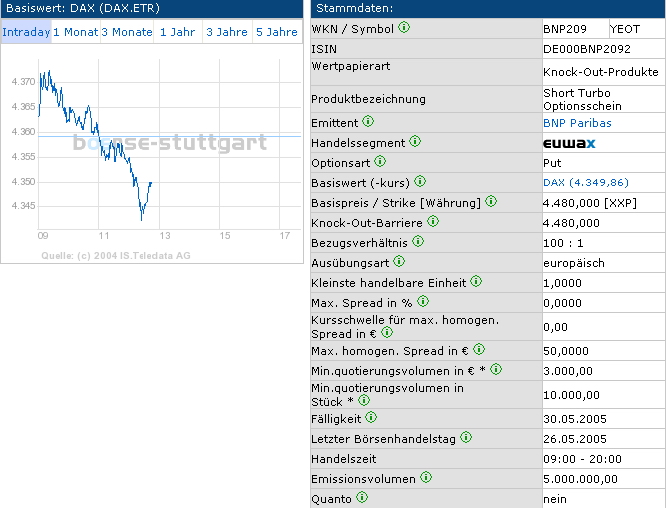
Task: Select Min.quotierungsvolumen value 10.000,00
Action: pyautogui.click(x=571, y=395)
